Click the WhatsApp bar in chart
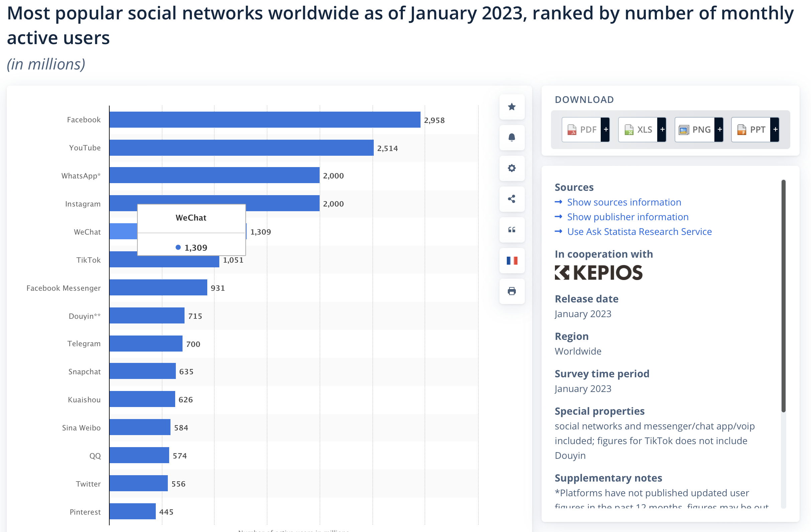811x532 pixels. pos(215,175)
